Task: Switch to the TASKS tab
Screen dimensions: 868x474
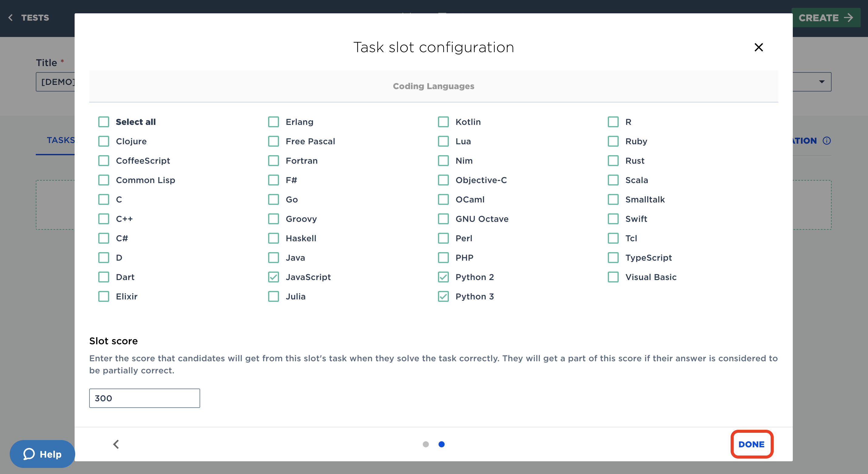Action: point(56,140)
